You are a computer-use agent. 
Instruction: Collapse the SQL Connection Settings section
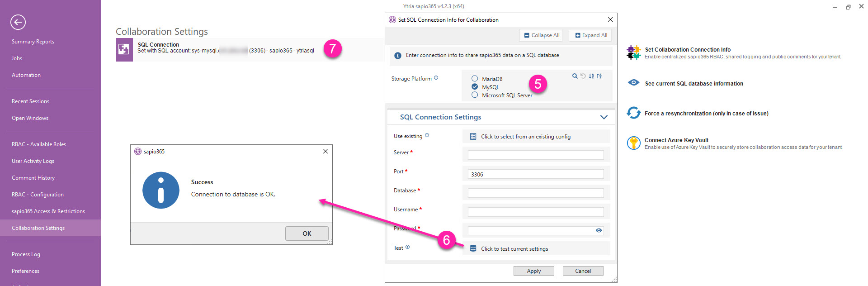604,117
